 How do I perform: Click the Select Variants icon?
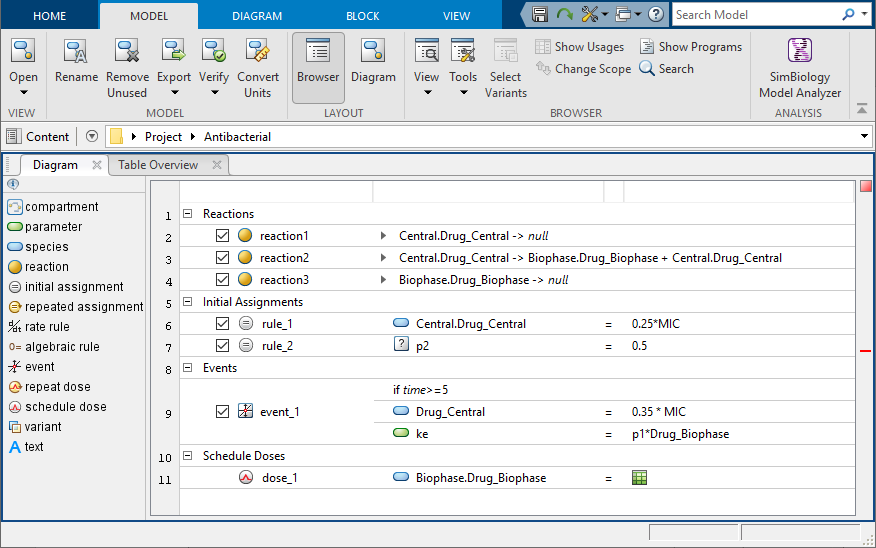[x=506, y=51]
